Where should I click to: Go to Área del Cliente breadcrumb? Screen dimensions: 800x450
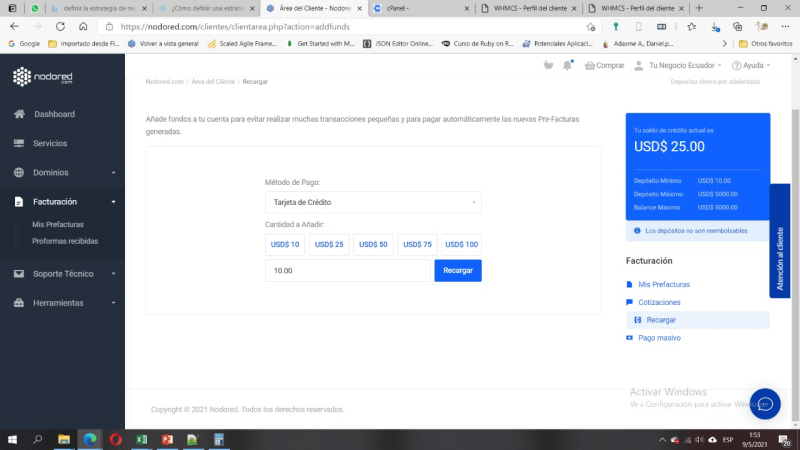coord(213,82)
